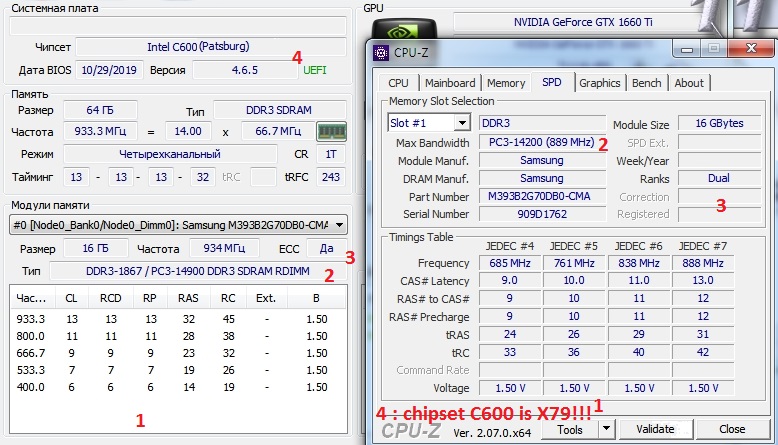The height and width of the screenshot is (445, 778).
Task: Click the CR 1T field
Action: pyautogui.click(x=331, y=154)
